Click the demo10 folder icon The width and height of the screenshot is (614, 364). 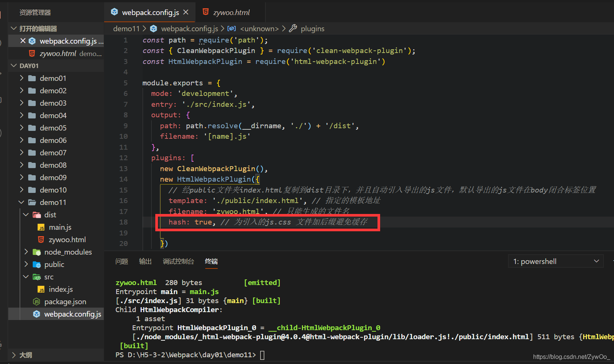(x=32, y=190)
